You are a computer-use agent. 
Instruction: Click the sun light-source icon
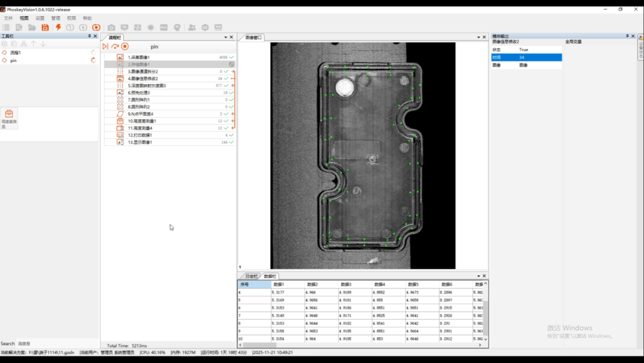pyautogui.click(x=151, y=27)
